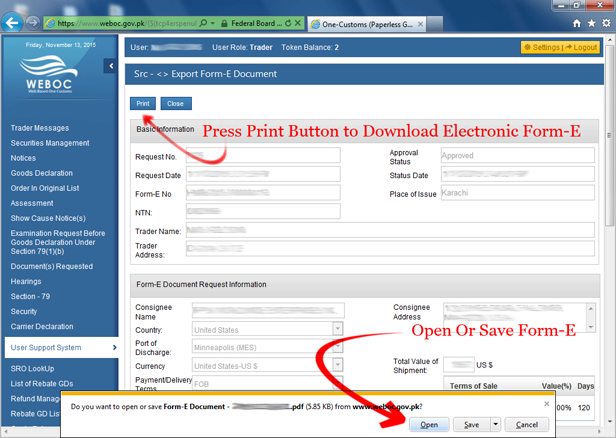Open Save options dropdown arrow
This screenshot has width=616, height=438.
495,424
